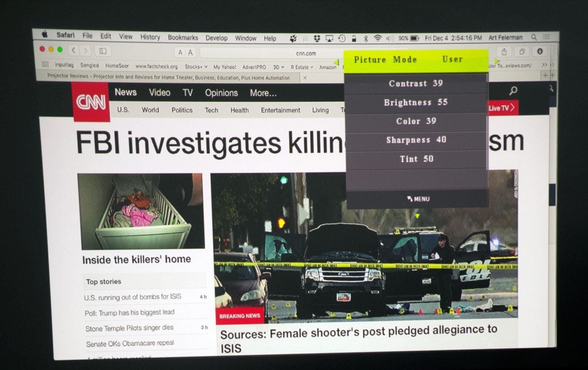Image resolution: width=588 pixels, height=370 pixels.
Task: Open the CNN TV section
Action: tap(188, 92)
